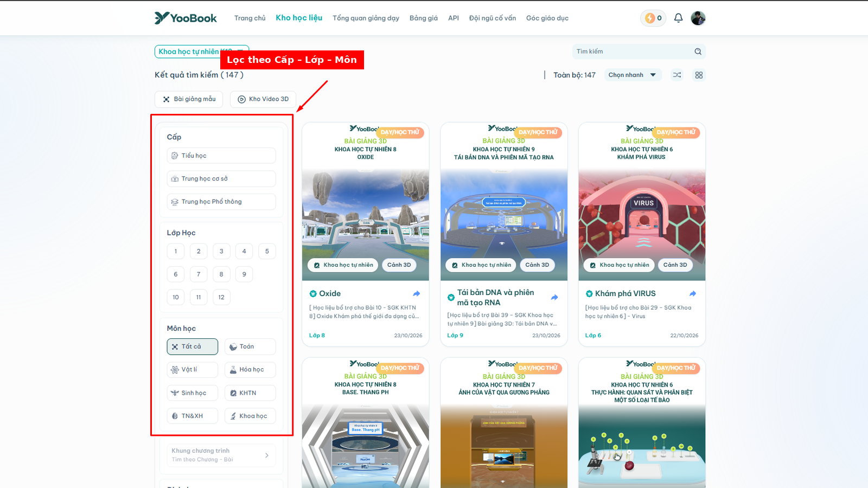Click the verified badge beside Oxide title
This screenshot has width=868, height=488.
click(313, 293)
